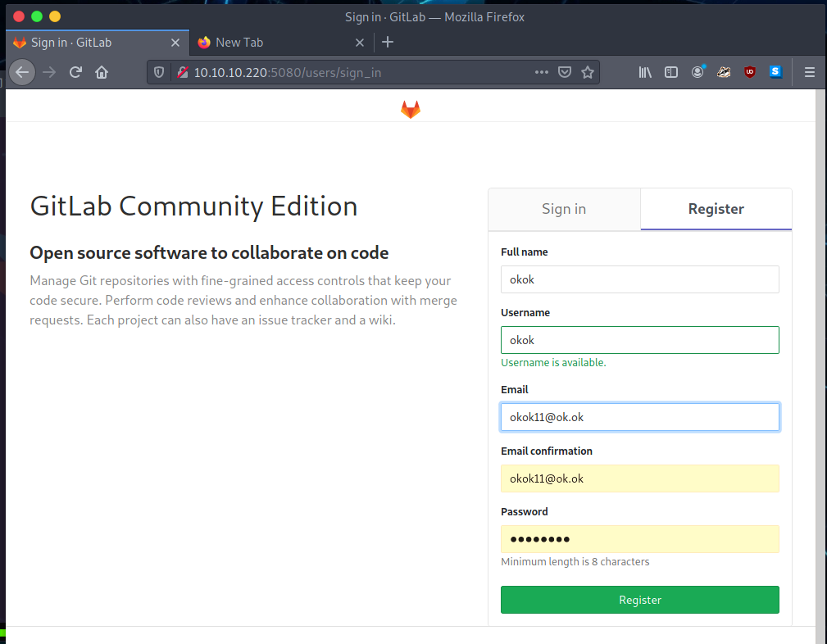The width and height of the screenshot is (827, 644).
Task: Go to Firefox Home page icon
Action: (x=102, y=72)
